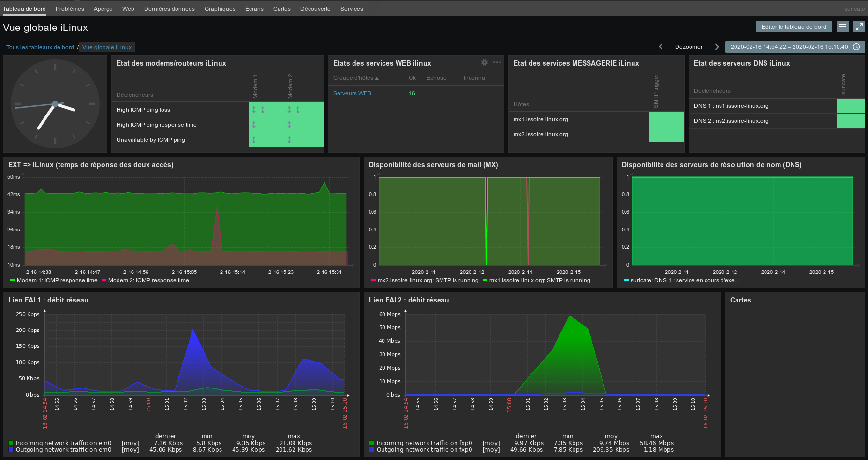Open the date range picker 2020-02-16 14:54:22
This screenshot has width=868, height=460.
[x=789, y=47]
